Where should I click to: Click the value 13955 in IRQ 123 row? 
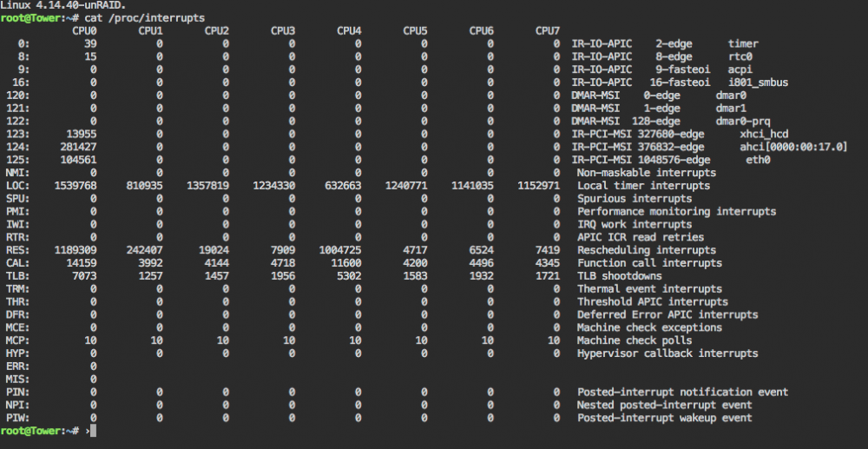pyautogui.click(x=82, y=134)
